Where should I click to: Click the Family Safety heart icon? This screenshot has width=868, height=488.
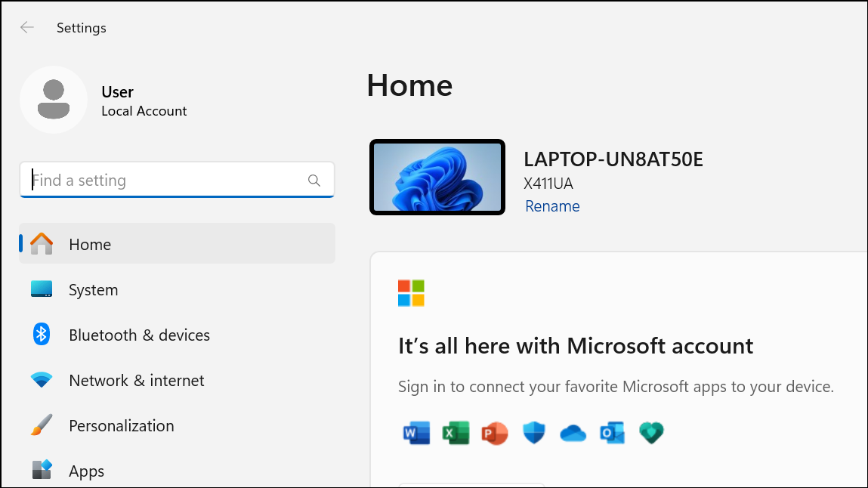click(651, 433)
